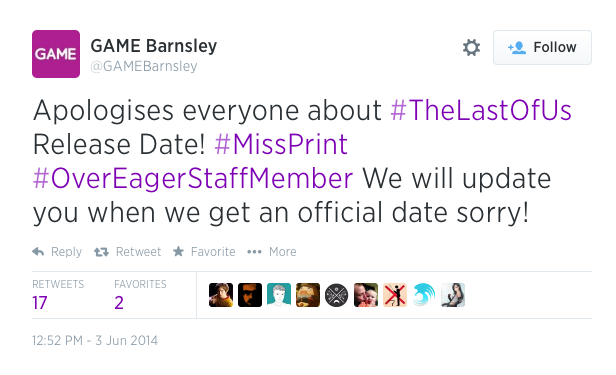Open the GAME Barnsley profile name

(x=154, y=46)
